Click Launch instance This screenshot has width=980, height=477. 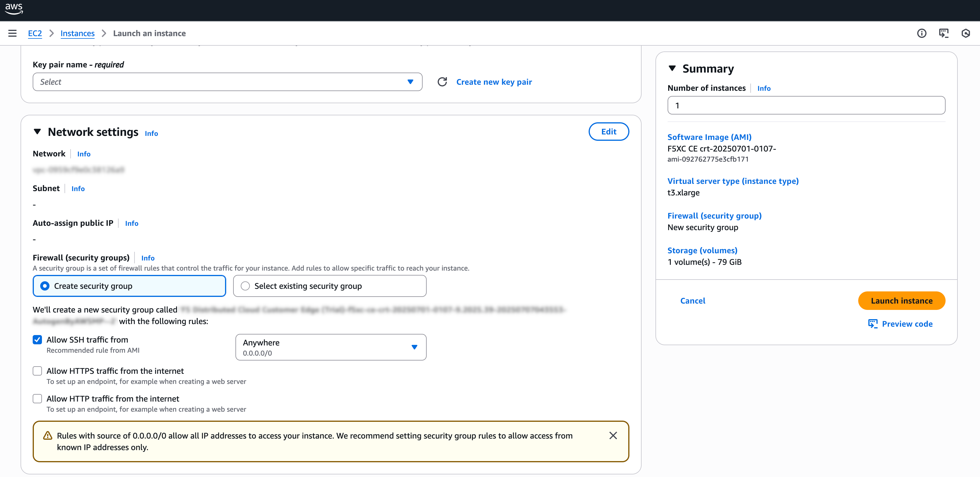[902, 300]
